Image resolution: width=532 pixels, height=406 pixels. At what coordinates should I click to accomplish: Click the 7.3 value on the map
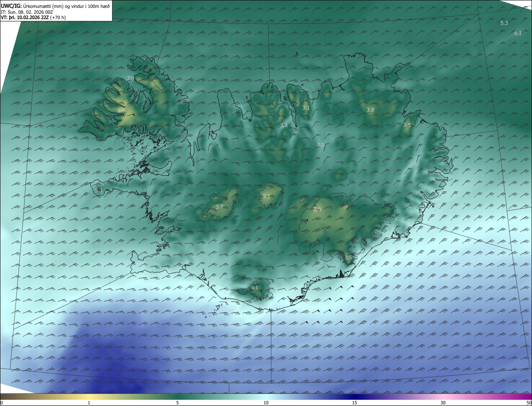point(320,145)
